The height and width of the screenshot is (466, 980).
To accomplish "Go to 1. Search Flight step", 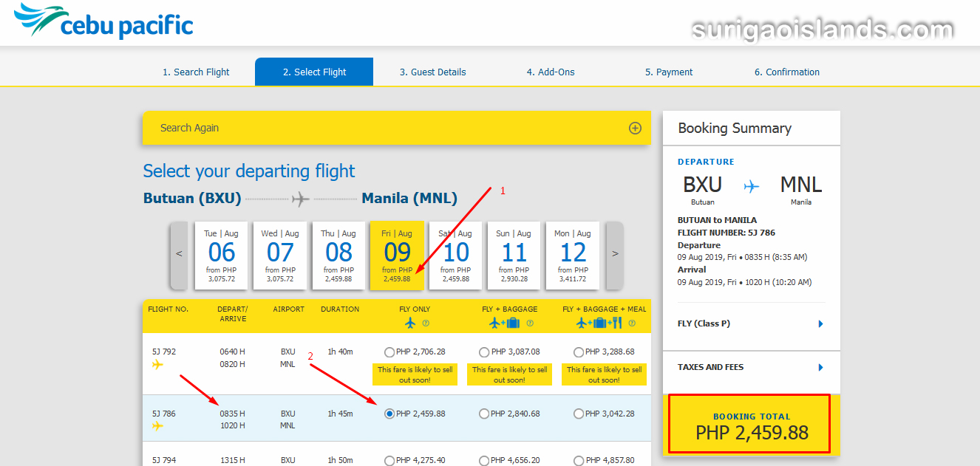I will click(x=196, y=72).
